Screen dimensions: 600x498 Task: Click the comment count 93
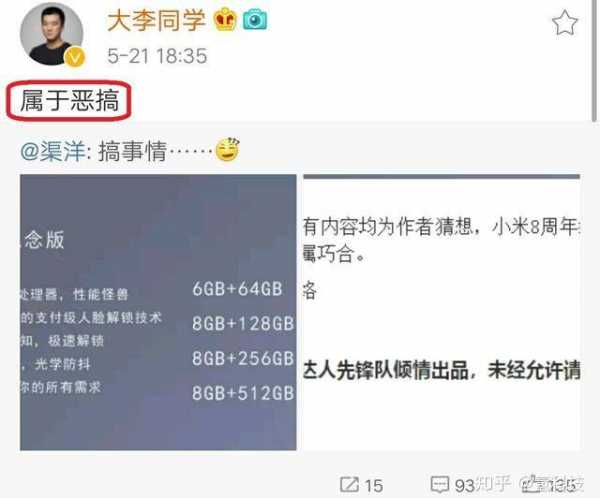(465, 486)
